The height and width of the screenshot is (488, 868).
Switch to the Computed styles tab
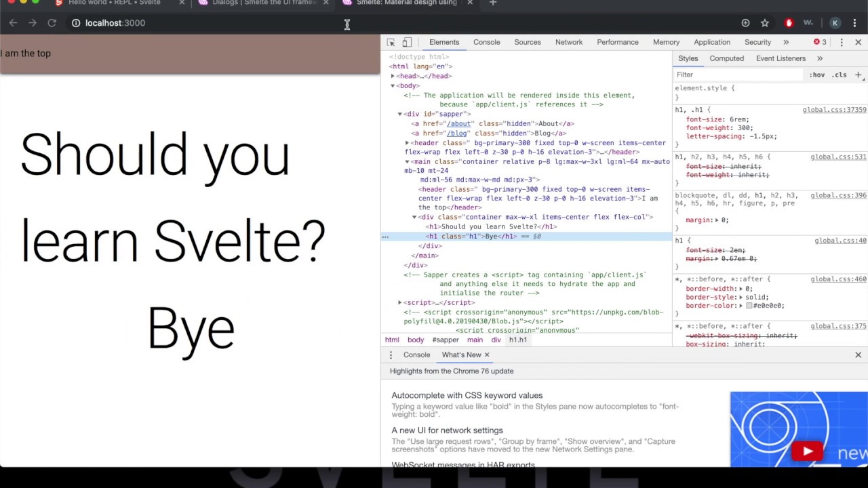726,58
